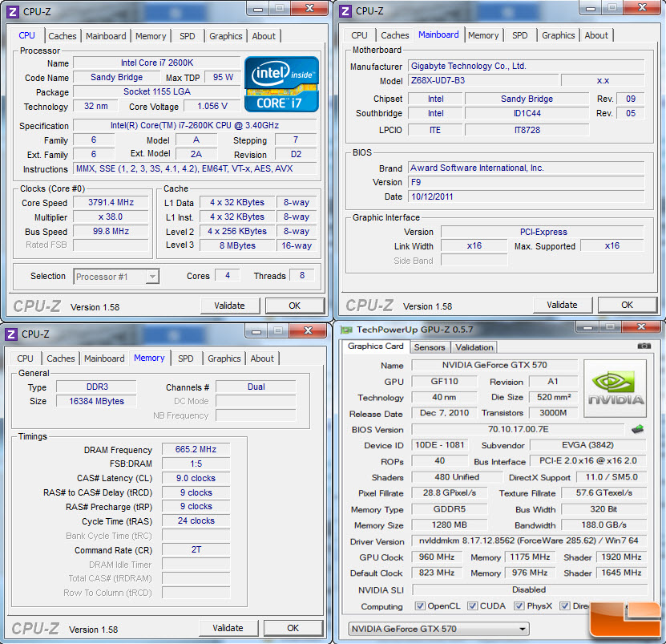Click the memory Size value "16384 MBytes"
The height and width of the screenshot is (644, 666).
[96, 401]
